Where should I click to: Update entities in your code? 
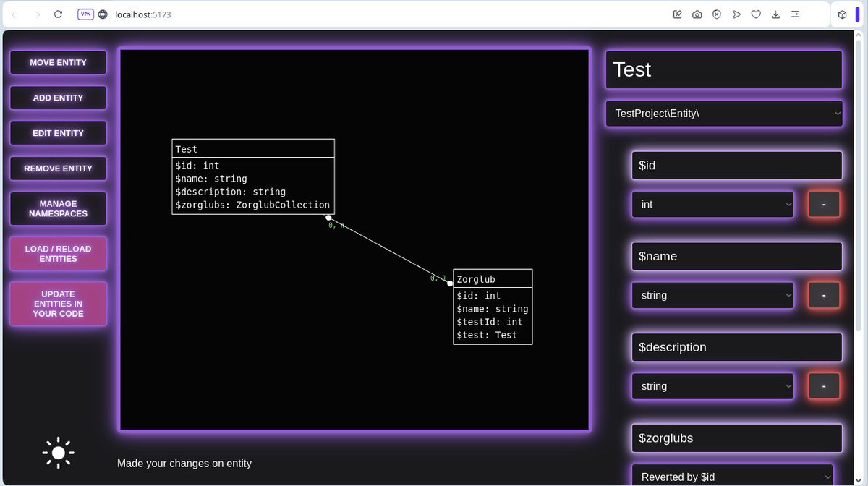(x=58, y=304)
